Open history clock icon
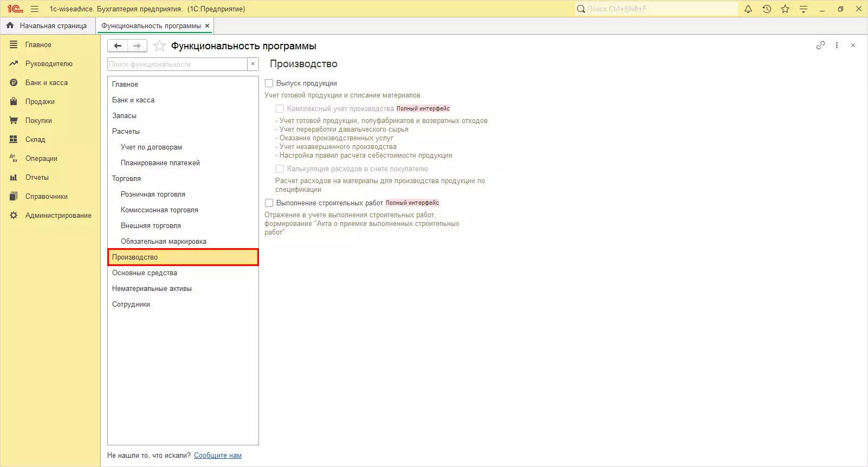 coord(767,9)
